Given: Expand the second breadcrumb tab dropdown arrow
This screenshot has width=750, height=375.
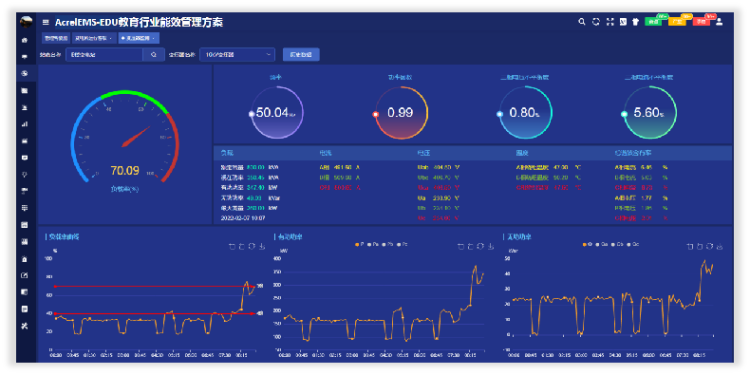Looking at the screenshot, I should (110, 38).
